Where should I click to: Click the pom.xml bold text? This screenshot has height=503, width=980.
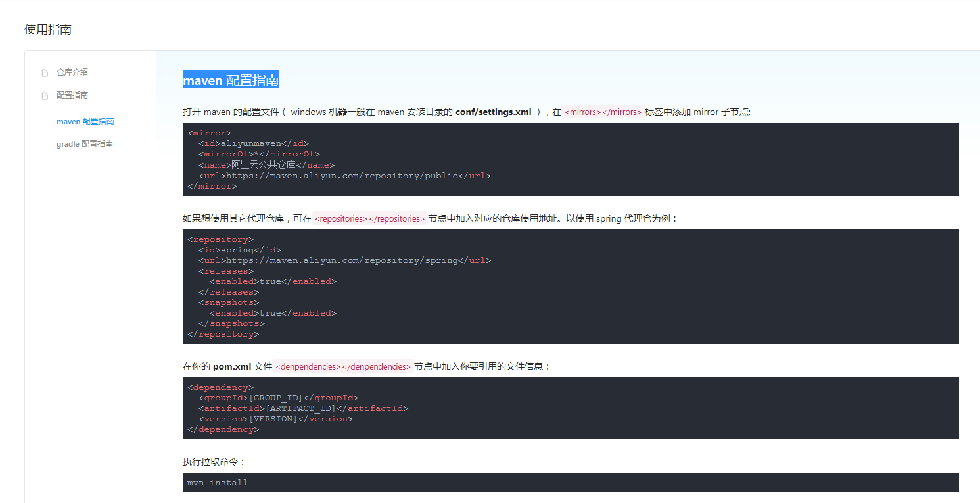[232, 366]
